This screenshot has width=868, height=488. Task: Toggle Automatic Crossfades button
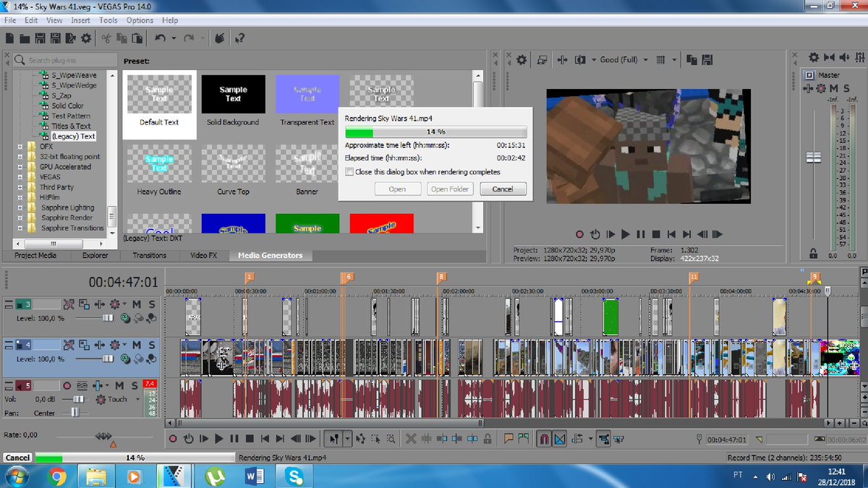click(x=559, y=439)
